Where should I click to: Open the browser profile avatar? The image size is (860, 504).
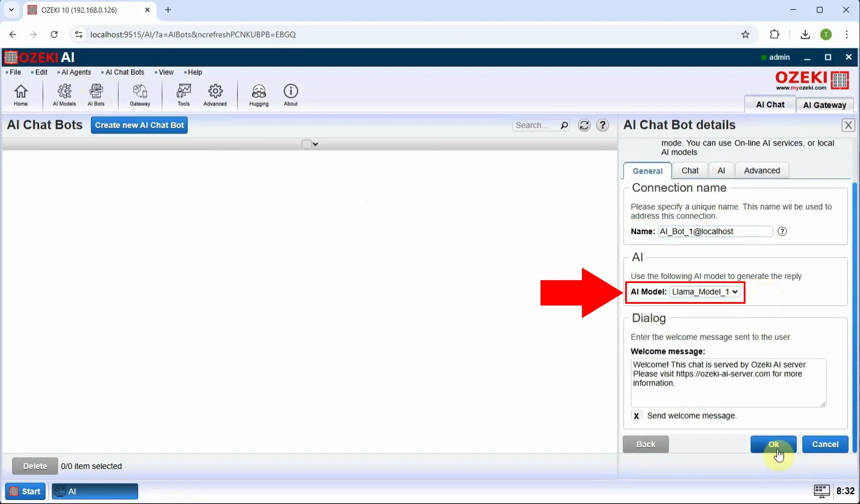click(826, 35)
